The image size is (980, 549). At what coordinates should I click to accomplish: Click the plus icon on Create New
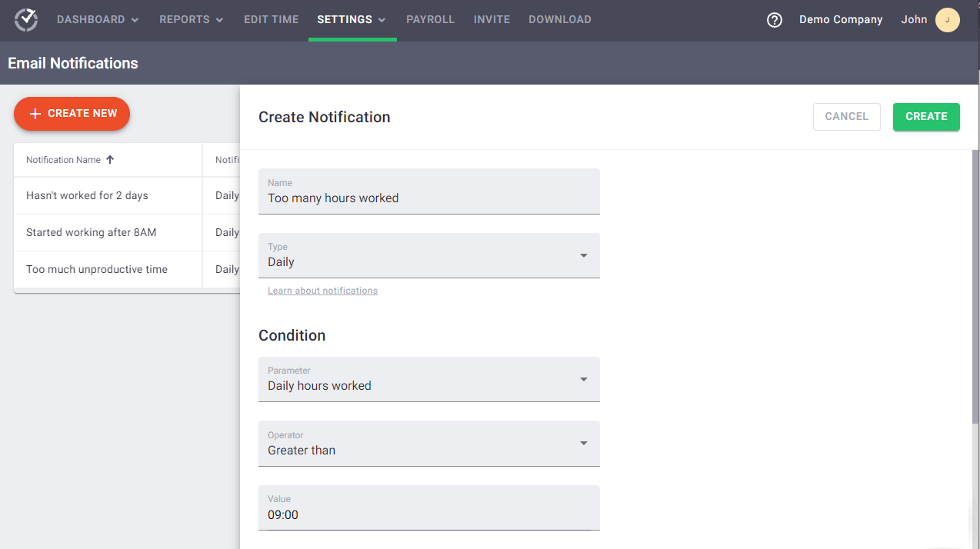[x=35, y=113]
